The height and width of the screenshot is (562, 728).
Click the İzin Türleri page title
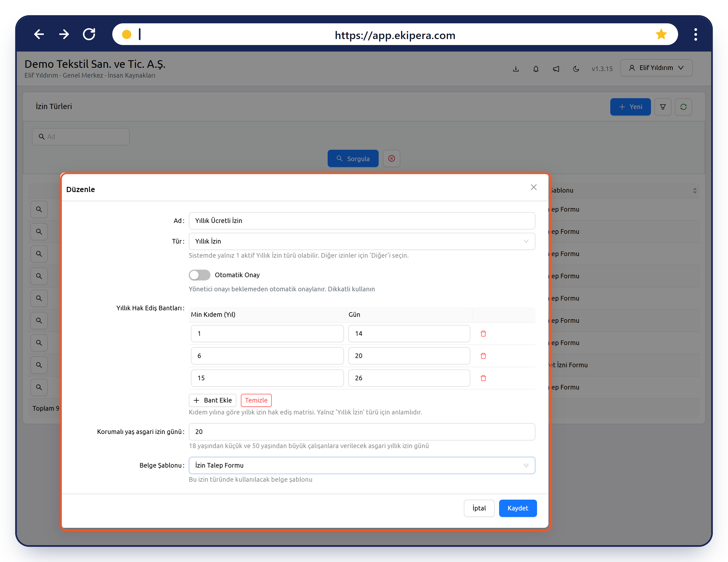pyautogui.click(x=54, y=106)
